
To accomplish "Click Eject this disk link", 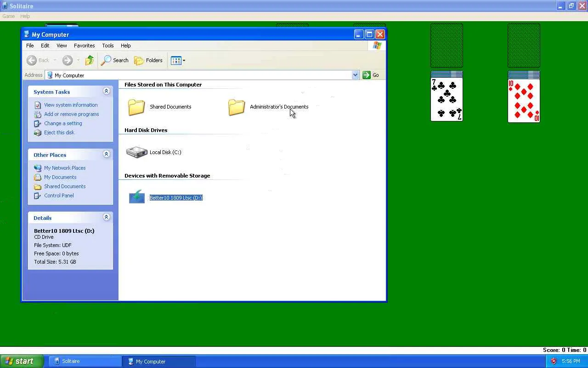I will coord(59,132).
